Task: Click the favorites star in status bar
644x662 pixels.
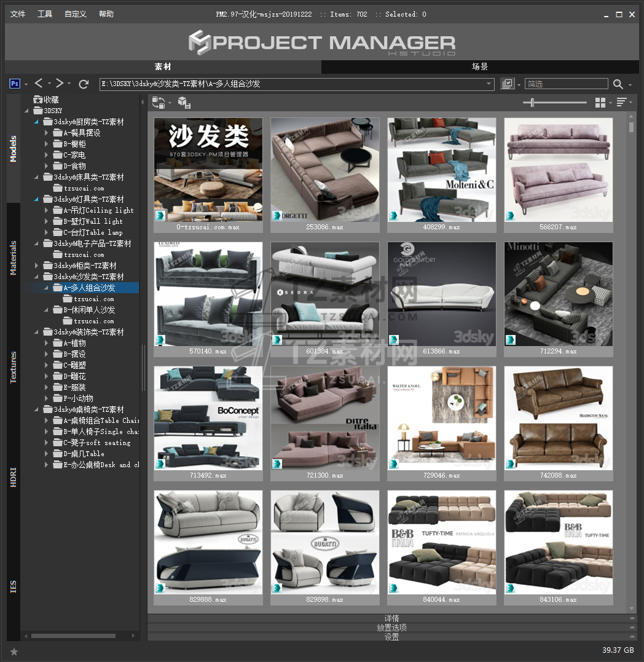Action: [14, 652]
